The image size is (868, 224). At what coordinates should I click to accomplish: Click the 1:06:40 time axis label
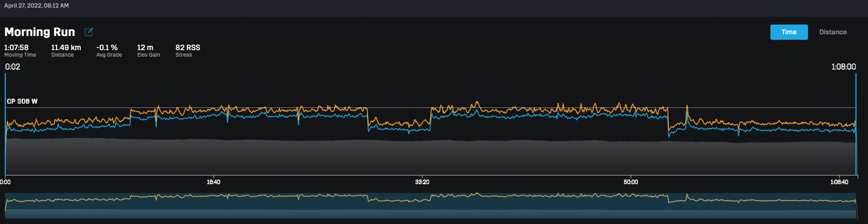839,182
